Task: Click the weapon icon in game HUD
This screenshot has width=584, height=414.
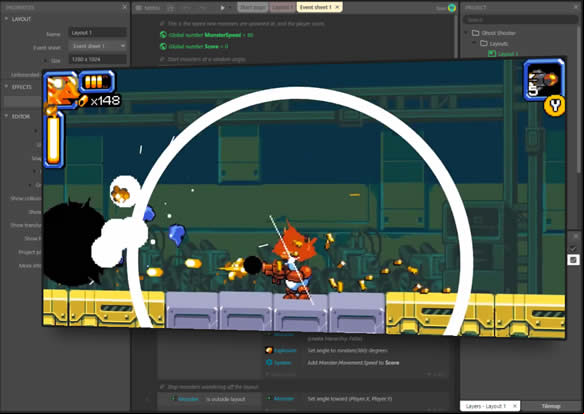Action: 544,80
